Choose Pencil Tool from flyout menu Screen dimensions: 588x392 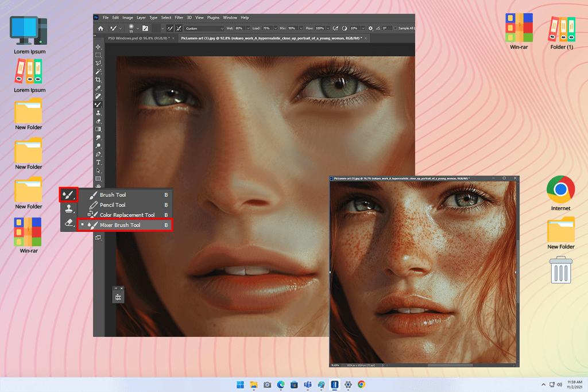[125, 205]
